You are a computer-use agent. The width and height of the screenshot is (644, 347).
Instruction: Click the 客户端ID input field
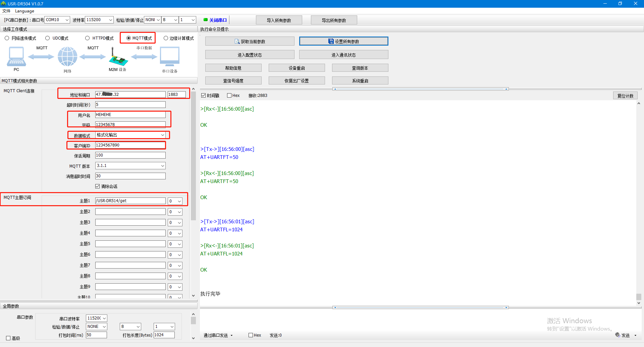[130, 145]
